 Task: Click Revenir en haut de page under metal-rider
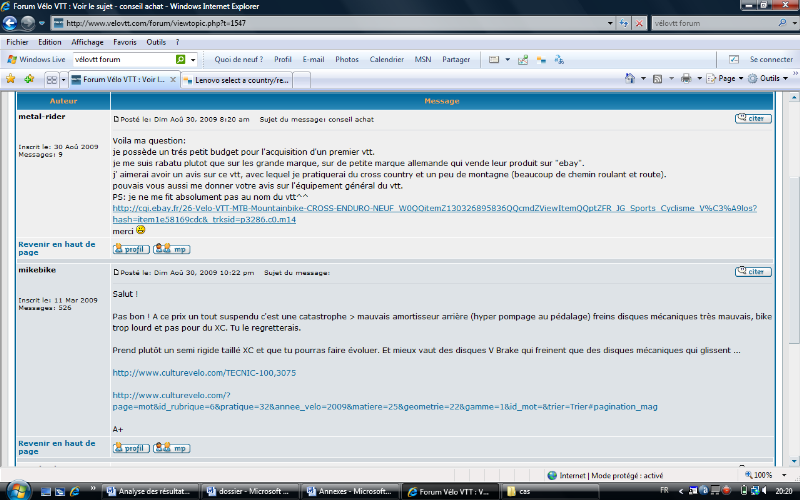pyautogui.click(x=57, y=248)
